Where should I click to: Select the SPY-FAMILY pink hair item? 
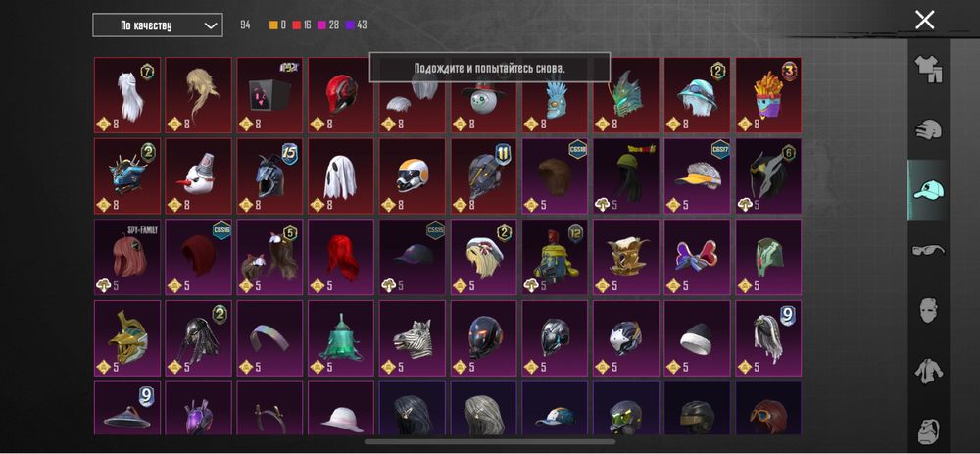tap(126, 257)
